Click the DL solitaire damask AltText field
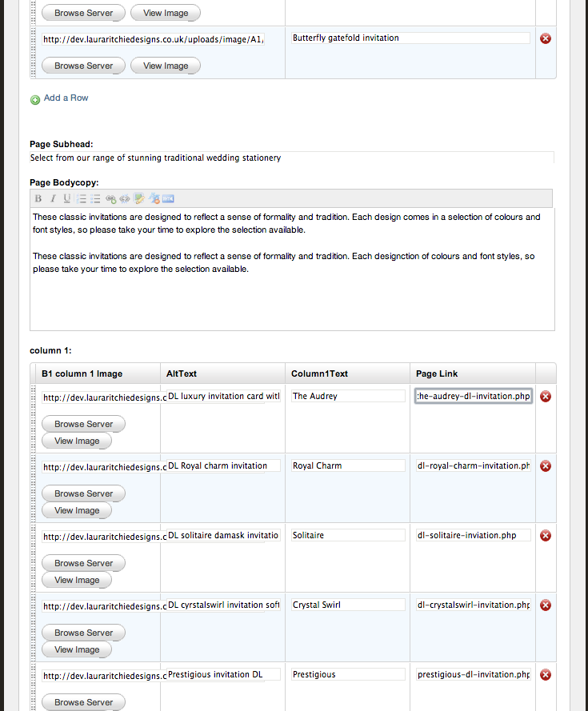Viewport: 588px width, 711px height. tap(223, 535)
